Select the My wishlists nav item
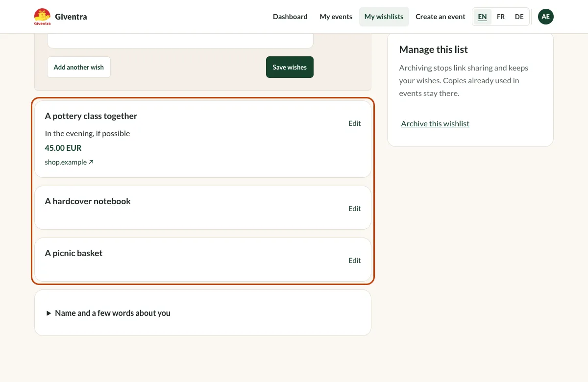 384,17
